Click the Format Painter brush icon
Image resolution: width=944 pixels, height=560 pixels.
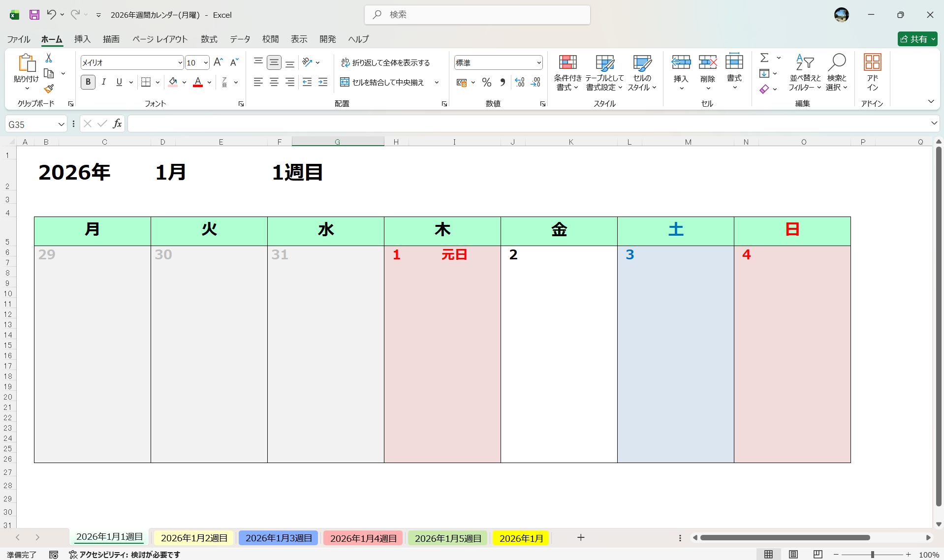[49, 89]
